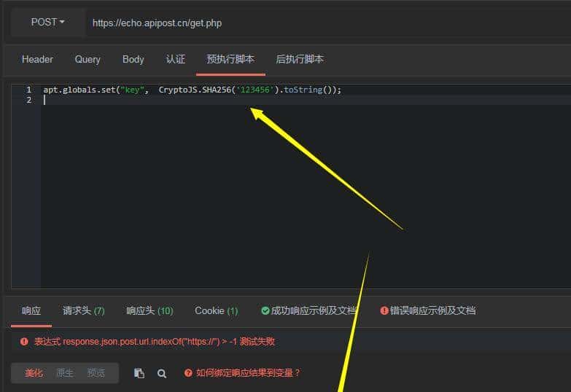Click the "key" string in the script
Viewport: 571px width, 392px height.
pyautogui.click(x=132, y=90)
